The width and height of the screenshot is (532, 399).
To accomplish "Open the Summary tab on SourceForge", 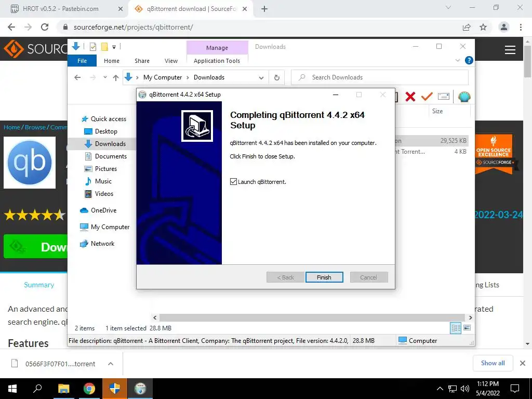I will pyautogui.click(x=39, y=285).
